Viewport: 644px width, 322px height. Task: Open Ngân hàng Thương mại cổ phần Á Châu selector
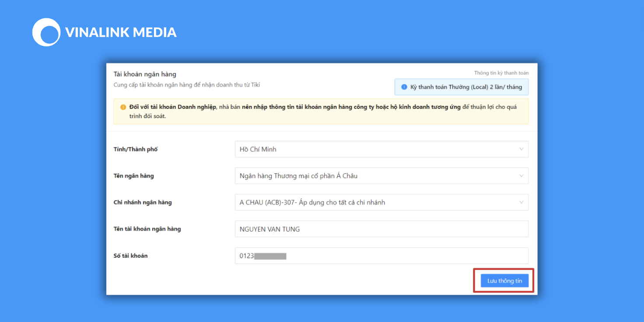click(x=381, y=176)
